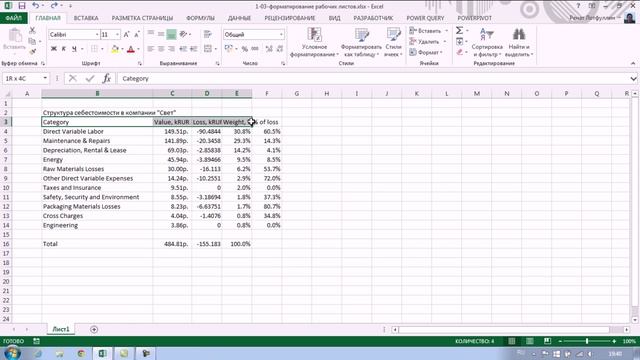This screenshot has width=640, height=360.
Task: Align text left
Action: [151, 49]
